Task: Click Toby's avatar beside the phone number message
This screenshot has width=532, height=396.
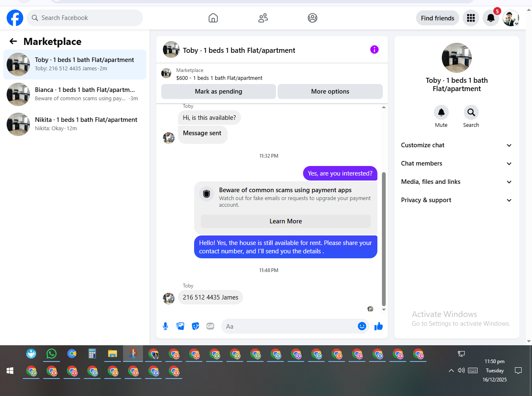Action: pos(169,298)
